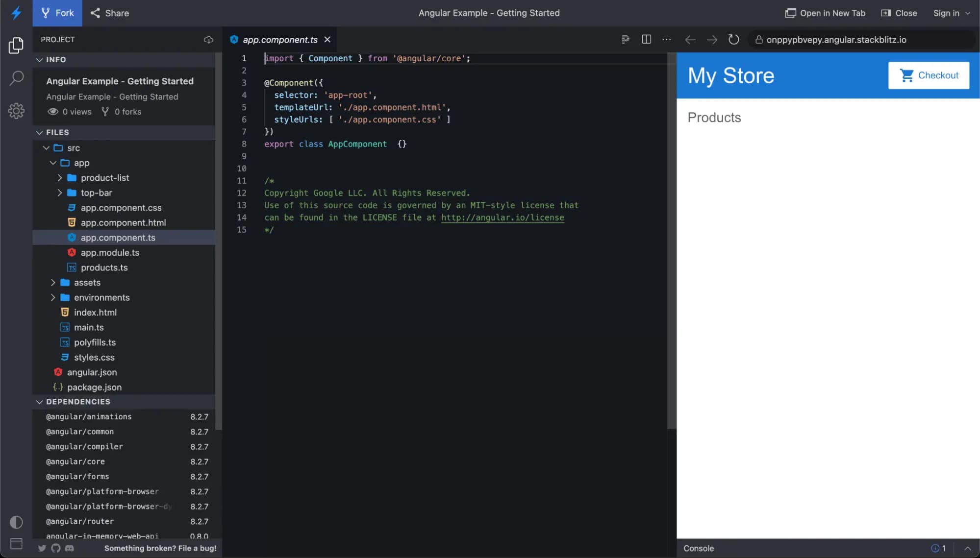Image resolution: width=980 pixels, height=558 pixels.
Task: Toggle the theme contrast icon in bottom-left
Action: click(16, 522)
